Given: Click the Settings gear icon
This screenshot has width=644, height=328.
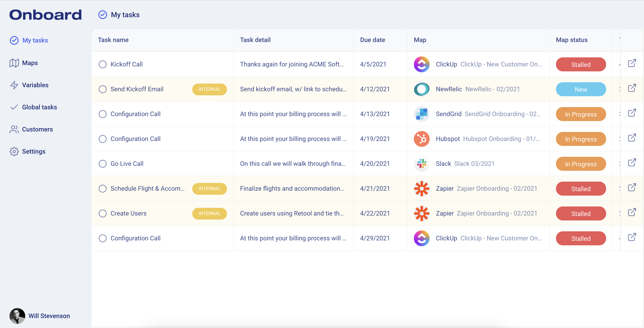Looking at the screenshot, I should pos(14,151).
